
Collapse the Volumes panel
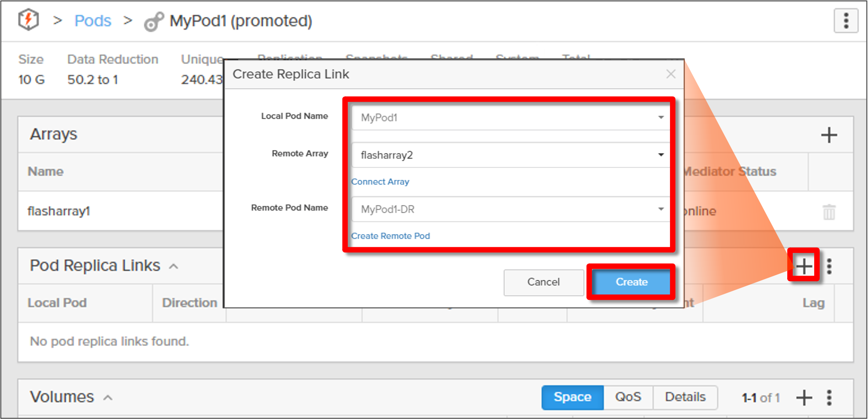click(x=108, y=398)
